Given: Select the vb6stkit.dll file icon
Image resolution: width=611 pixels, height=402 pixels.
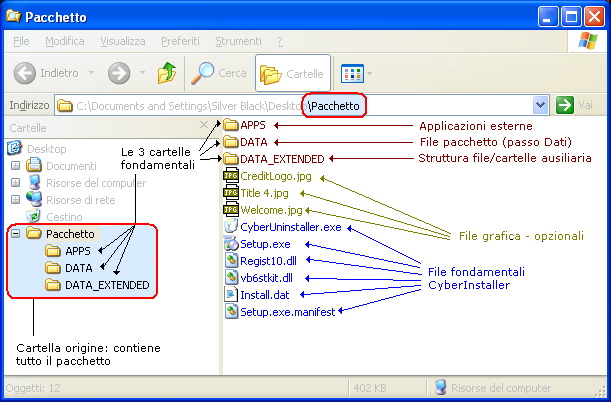Looking at the screenshot, I should [x=231, y=278].
